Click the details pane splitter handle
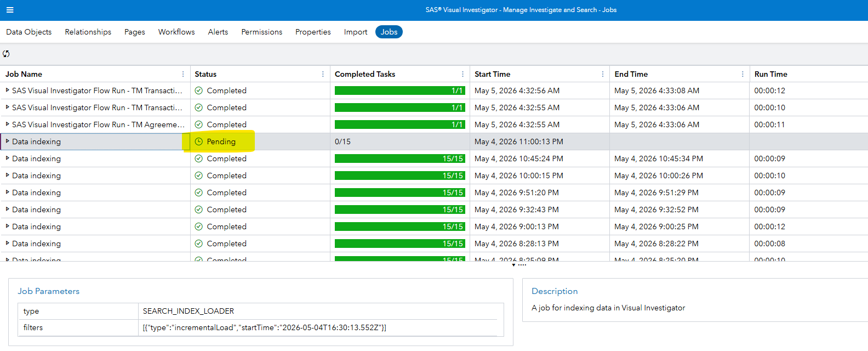 pos(518,264)
